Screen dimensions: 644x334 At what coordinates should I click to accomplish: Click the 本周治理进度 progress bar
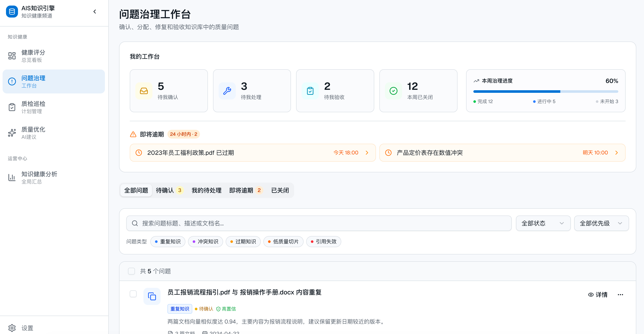[546, 92]
